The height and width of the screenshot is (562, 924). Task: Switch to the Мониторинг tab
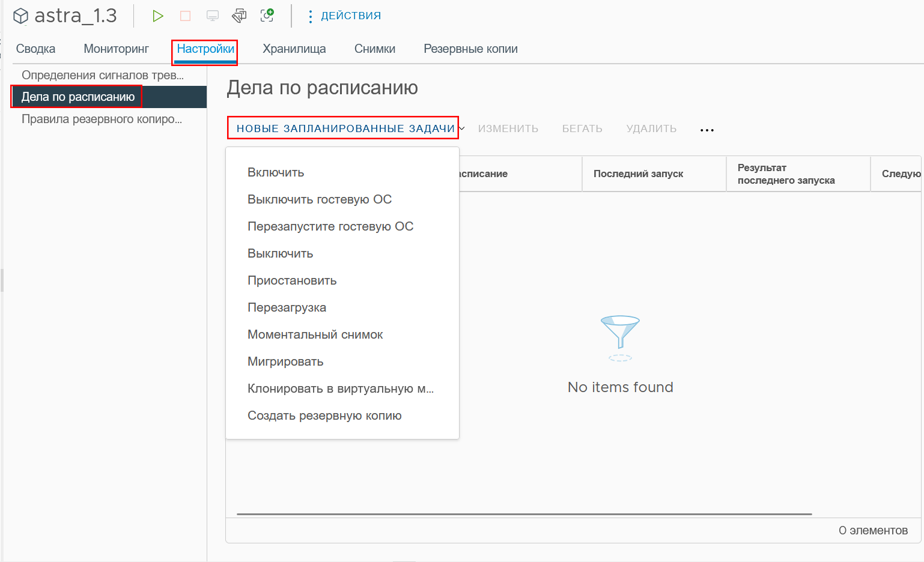(117, 49)
